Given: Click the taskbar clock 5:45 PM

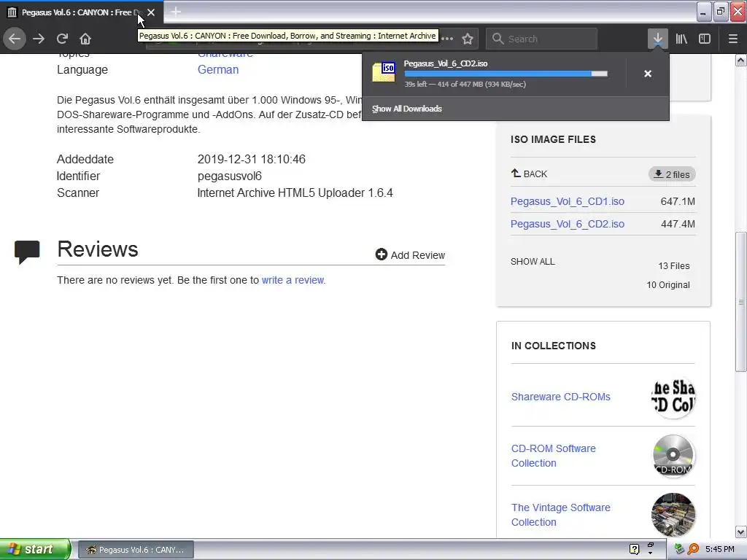Looking at the screenshot, I should coord(720,549).
